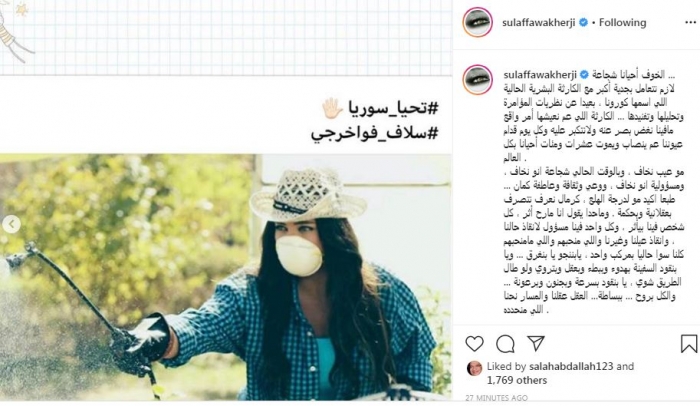Go to previous image with left arrow

pyautogui.click(x=11, y=224)
